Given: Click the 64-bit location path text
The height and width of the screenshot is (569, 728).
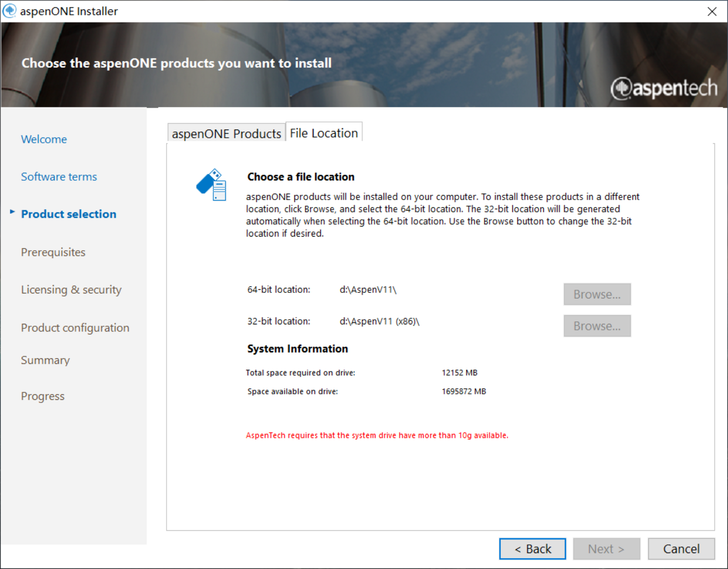Looking at the screenshot, I should click(x=368, y=290).
